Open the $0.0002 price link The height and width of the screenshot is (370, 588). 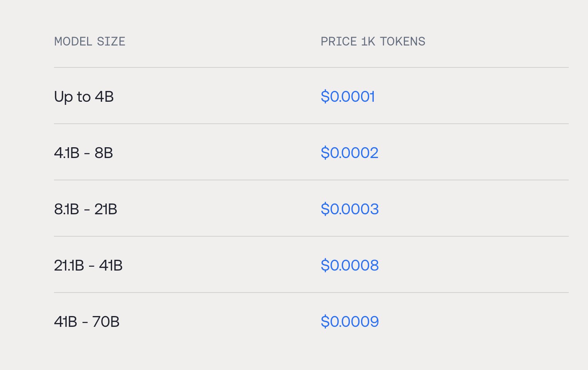point(349,153)
